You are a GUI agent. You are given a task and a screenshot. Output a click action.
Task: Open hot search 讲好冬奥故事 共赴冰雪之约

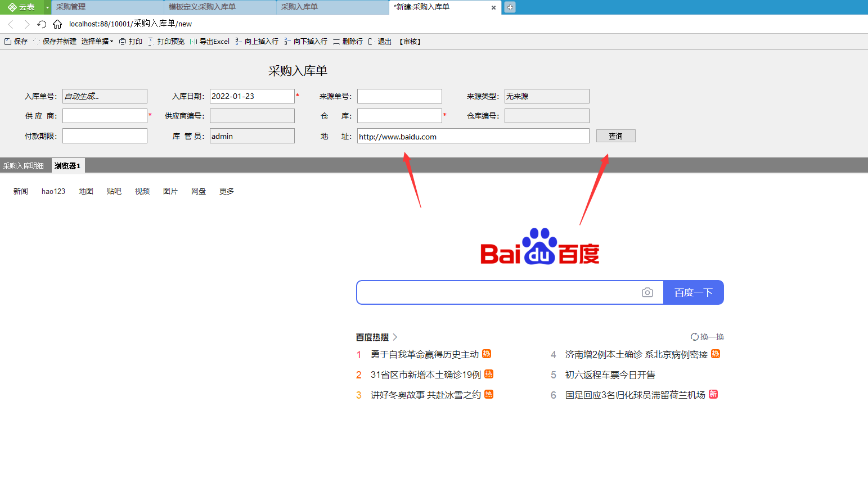click(x=426, y=395)
